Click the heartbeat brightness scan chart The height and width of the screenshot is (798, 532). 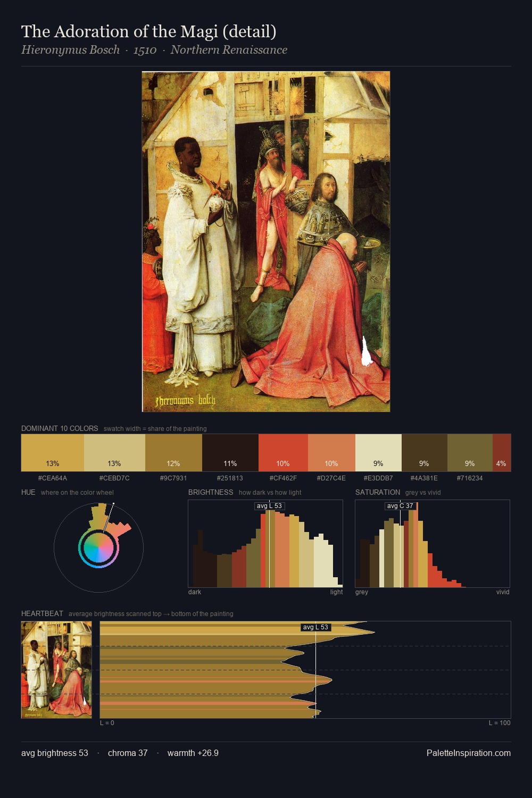305,670
